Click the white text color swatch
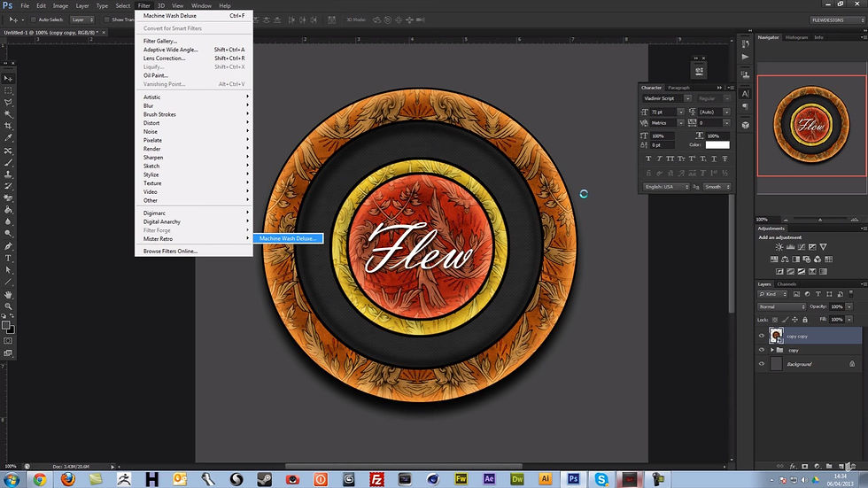The height and width of the screenshot is (488, 868). [x=717, y=145]
